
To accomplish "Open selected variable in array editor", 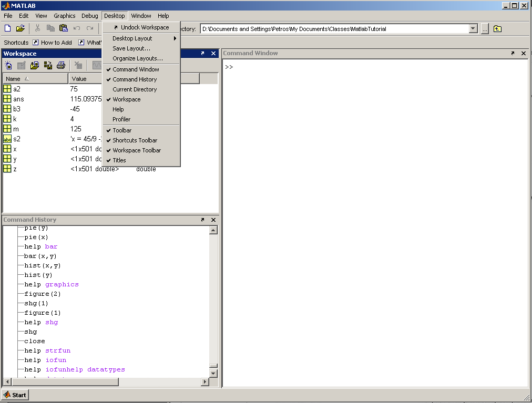I will pyautogui.click(x=22, y=65).
